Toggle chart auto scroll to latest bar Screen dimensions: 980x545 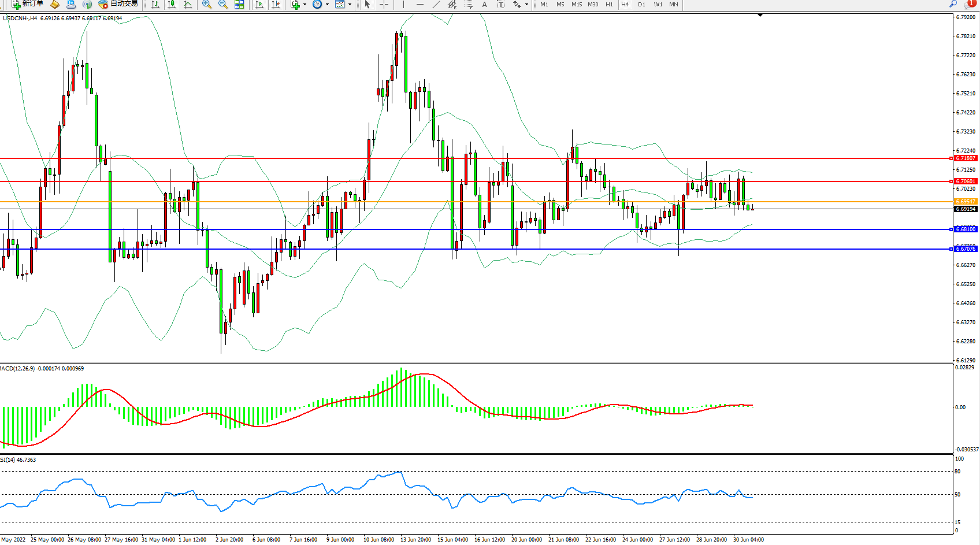(x=259, y=5)
